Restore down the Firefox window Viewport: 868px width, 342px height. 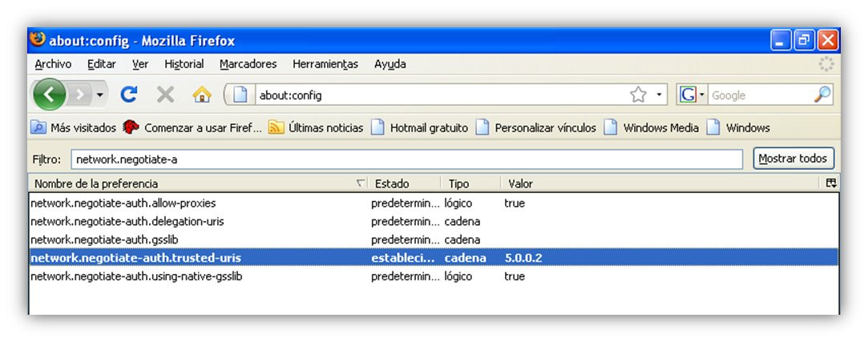click(804, 41)
